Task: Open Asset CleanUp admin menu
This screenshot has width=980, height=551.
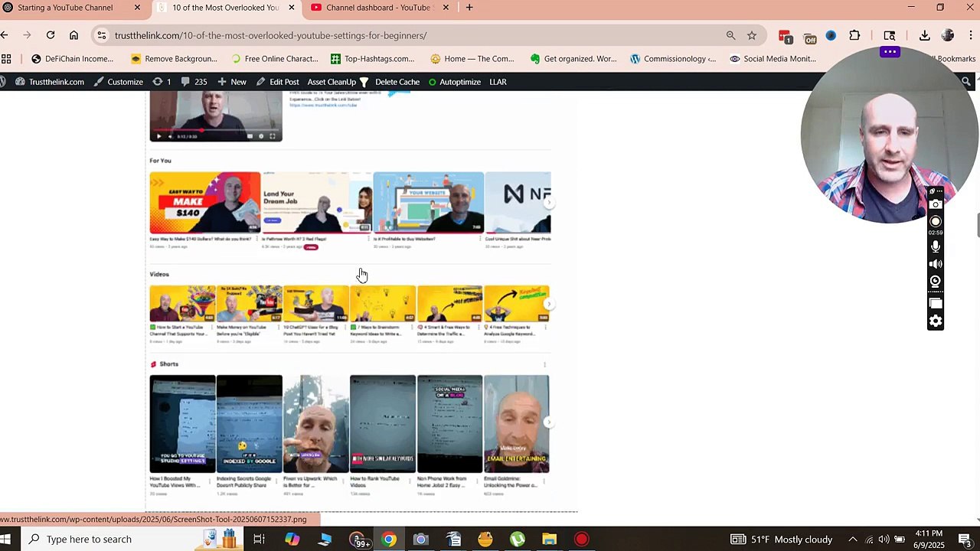Action: pyautogui.click(x=338, y=82)
